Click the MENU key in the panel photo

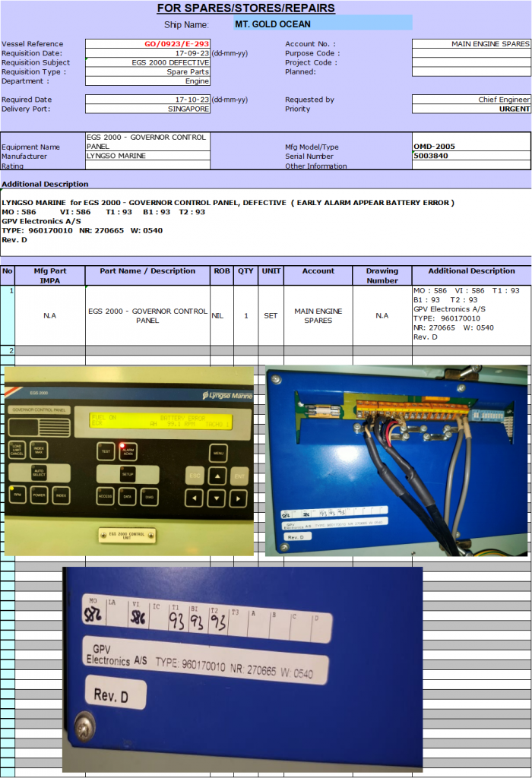click(218, 454)
